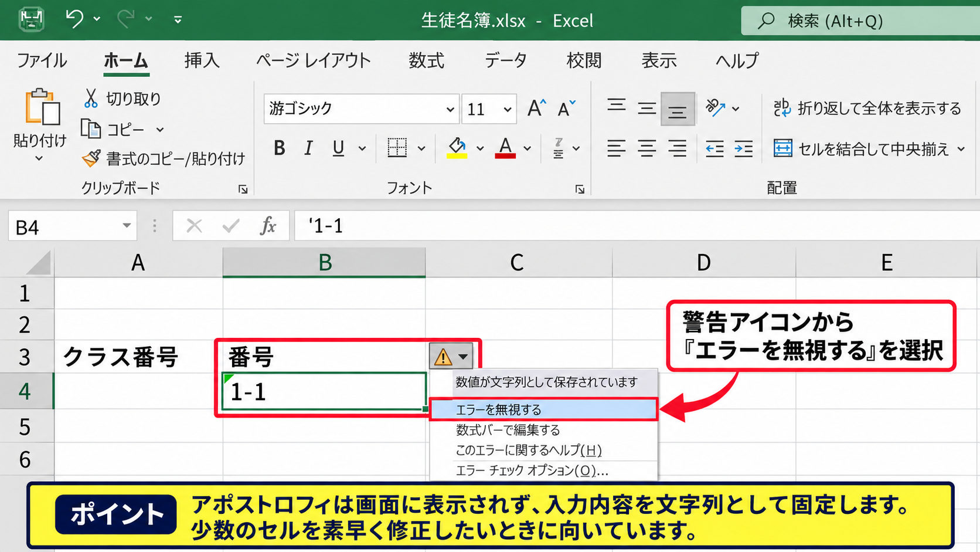Switch to the ホーム tab
980x552 pixels.
point(126,60)
